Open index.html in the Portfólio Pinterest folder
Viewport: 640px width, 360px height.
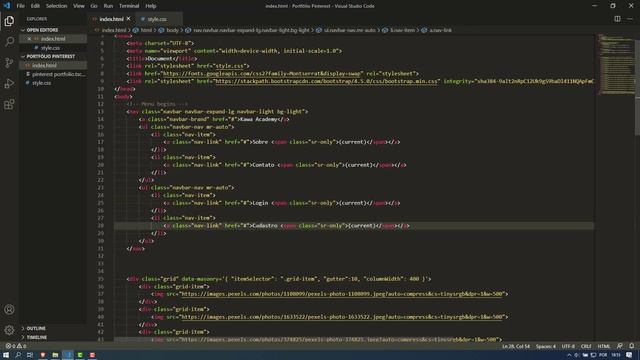point(44,65)
